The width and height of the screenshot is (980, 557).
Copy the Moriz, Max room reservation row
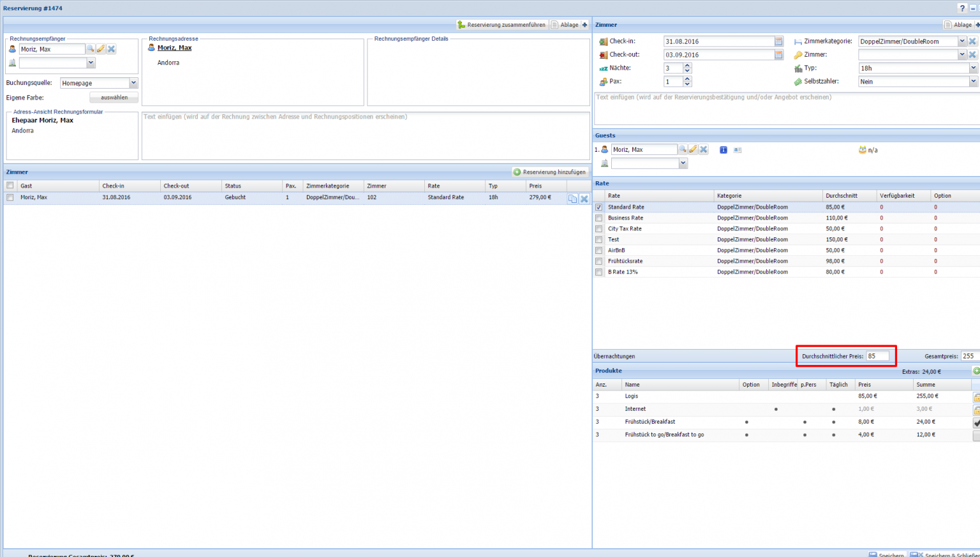[572, 198]
